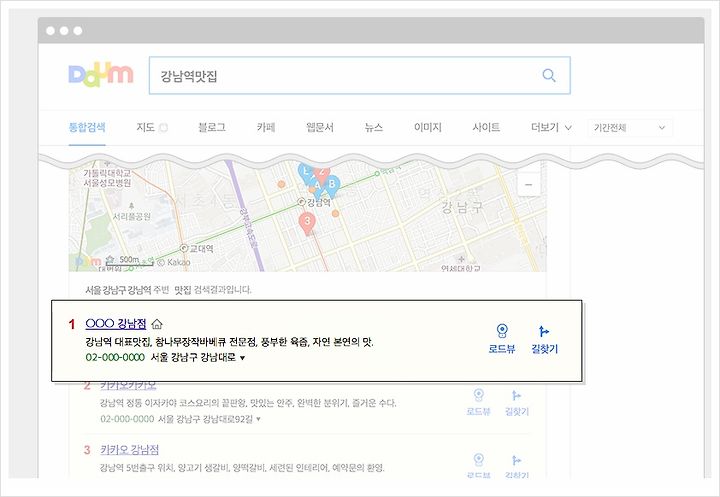Switch to the 웹문서 tab
The width and height of the screenshot is (720, 497).
(x=320, y=127)
